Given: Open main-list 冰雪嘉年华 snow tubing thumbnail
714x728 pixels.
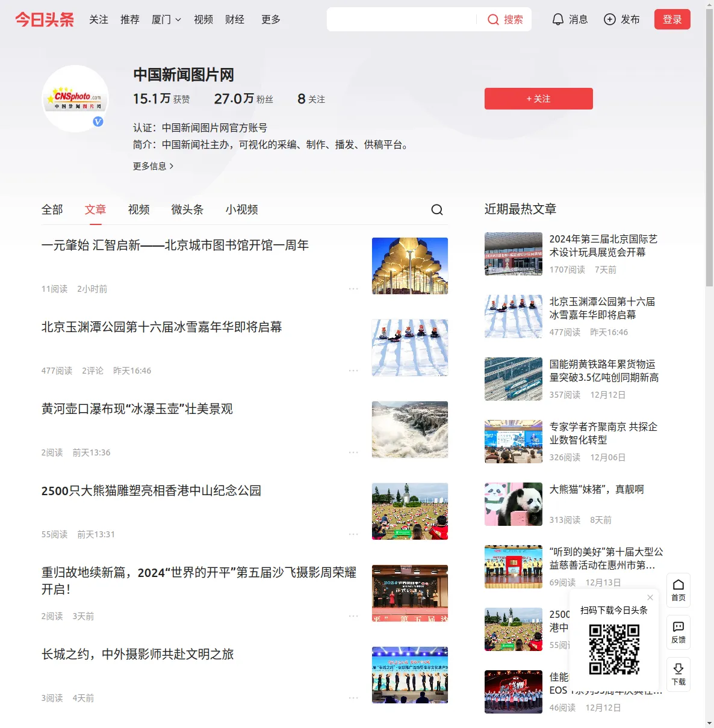Looking at the screenshot, I should point(410,348).
